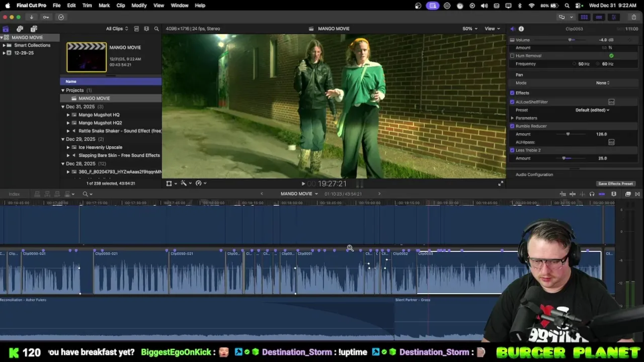Open the Apple menu
The image size is (644, 362).
[x=7, y=6]
